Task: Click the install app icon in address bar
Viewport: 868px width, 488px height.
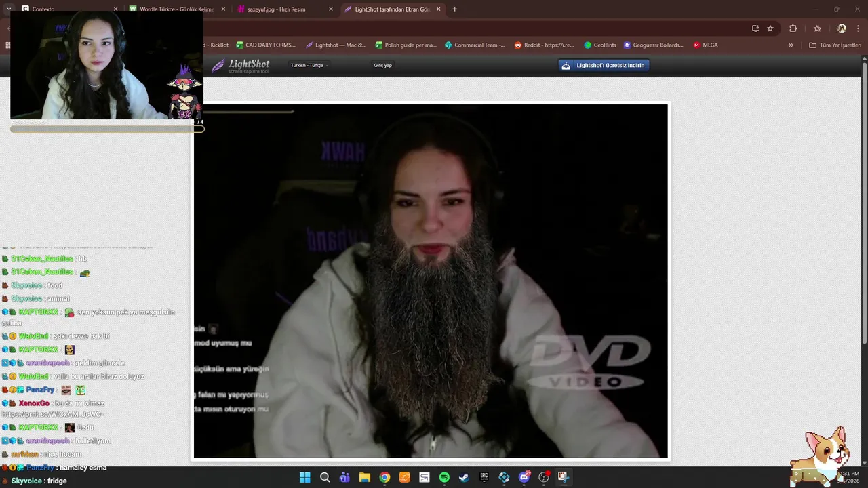Action: pos(755,28)
